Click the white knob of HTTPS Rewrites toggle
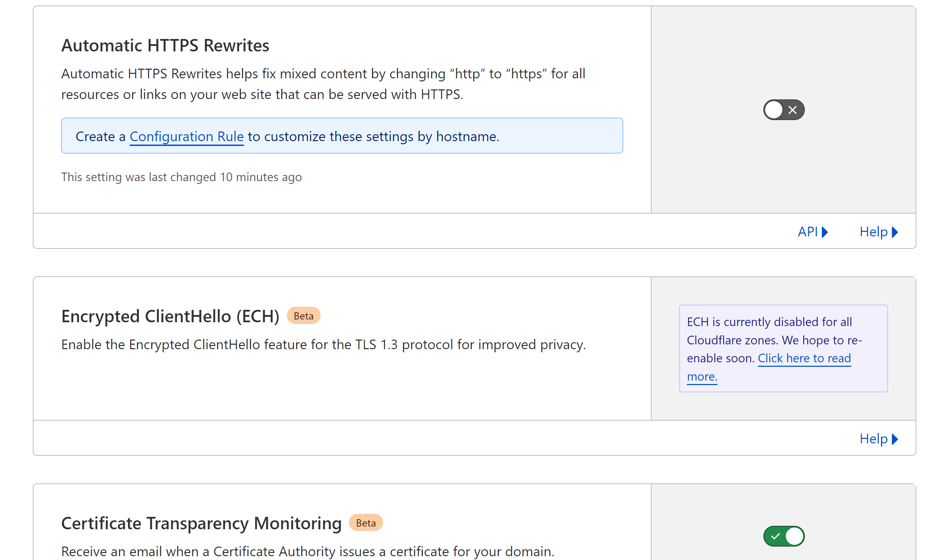The image size is (927, 560). pos(774,110)
